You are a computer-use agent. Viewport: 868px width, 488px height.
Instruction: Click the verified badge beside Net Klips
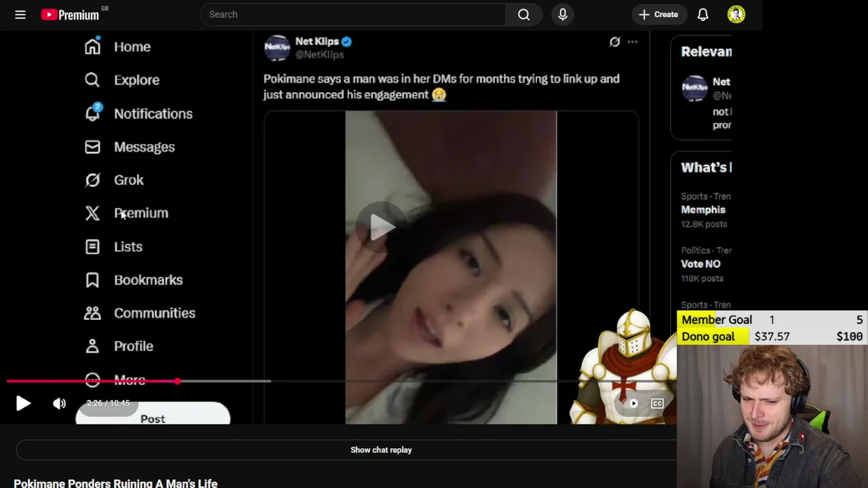tap(347, 41)
